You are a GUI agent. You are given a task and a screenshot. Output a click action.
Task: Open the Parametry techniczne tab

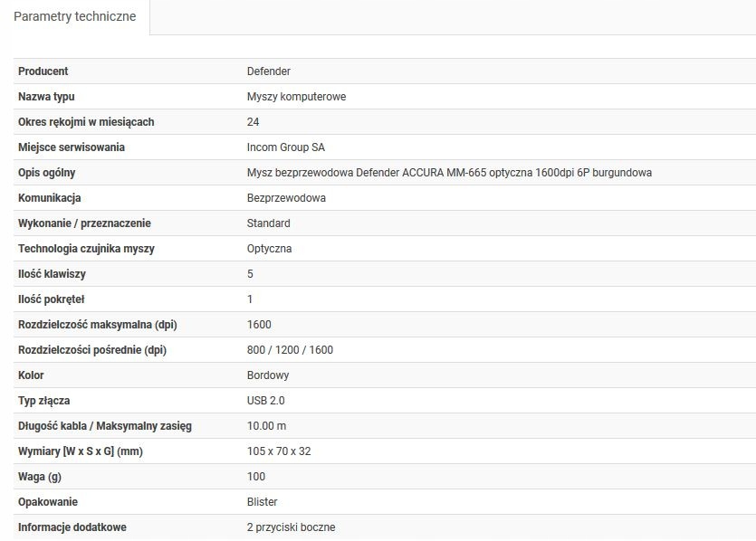pyautogui.click(x=75, y=16)
